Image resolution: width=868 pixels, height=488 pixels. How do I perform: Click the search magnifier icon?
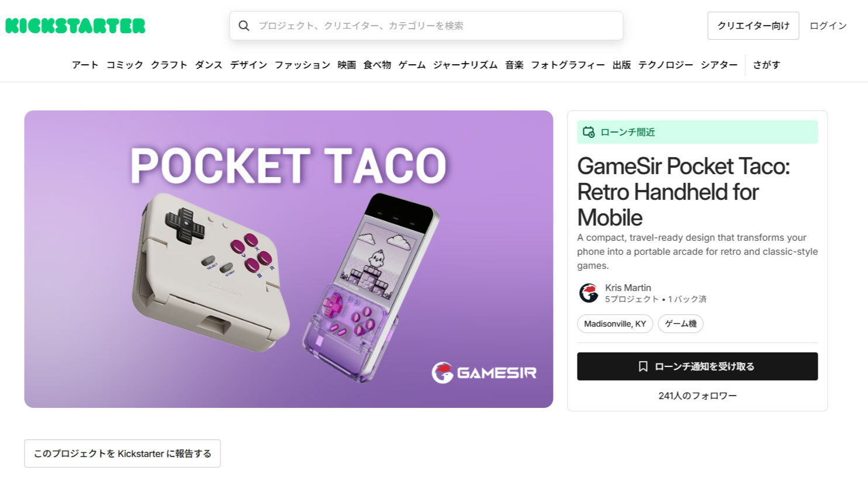point(244,26)
